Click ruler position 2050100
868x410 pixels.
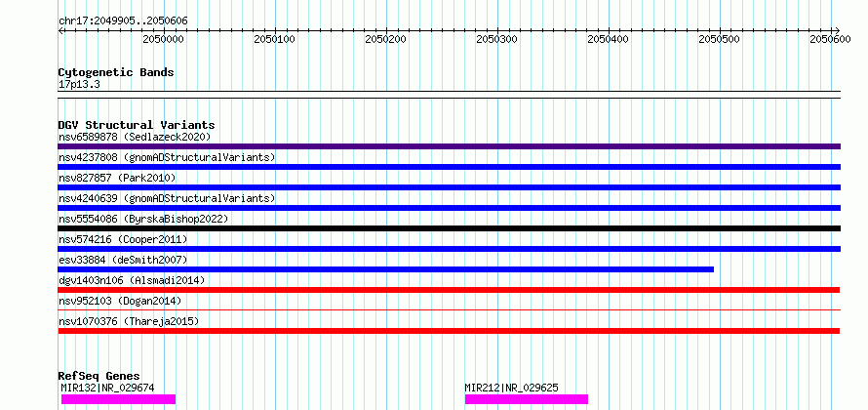(x=275, y=39)
